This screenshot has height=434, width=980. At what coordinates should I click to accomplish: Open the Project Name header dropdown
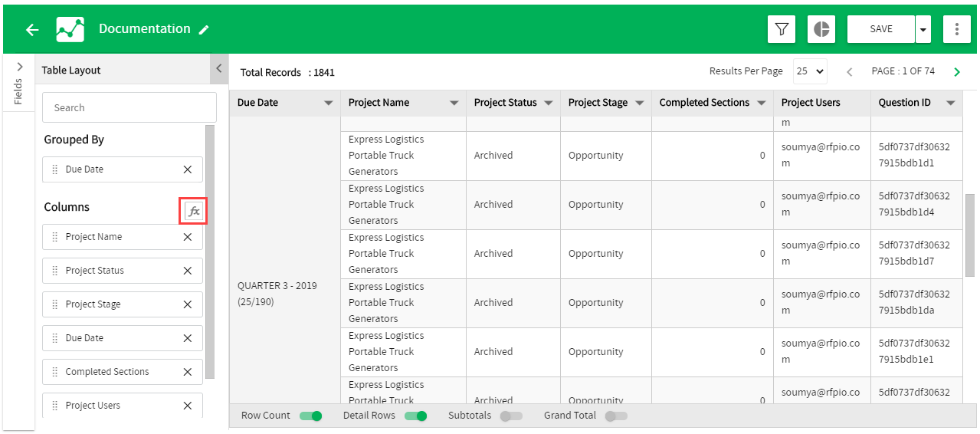click(x=454, y=103)
